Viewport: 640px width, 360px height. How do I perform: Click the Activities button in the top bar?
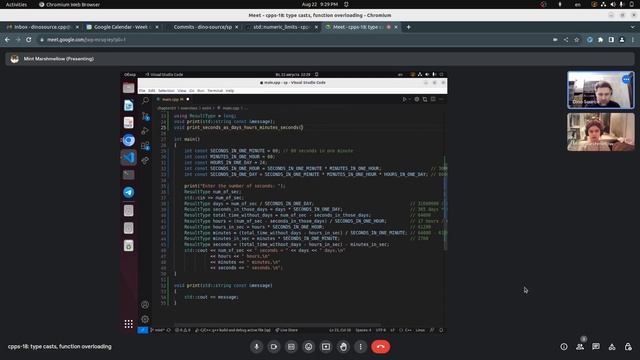16,4
